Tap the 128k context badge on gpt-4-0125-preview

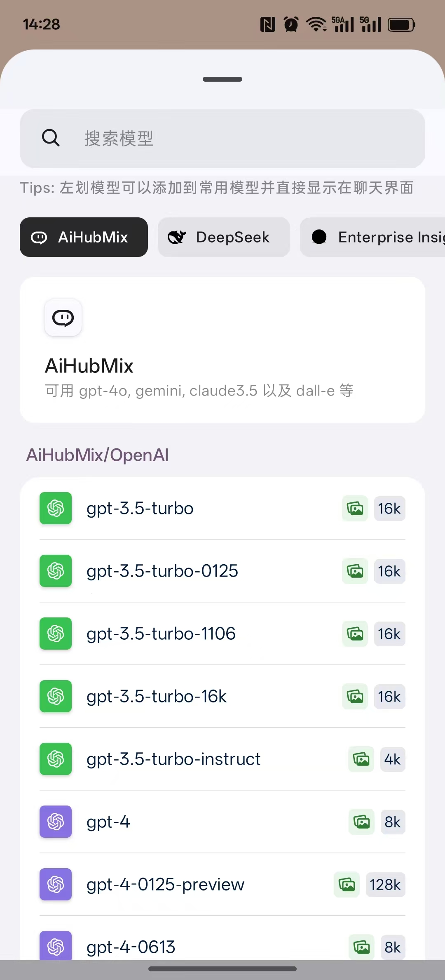pos(385,884)
